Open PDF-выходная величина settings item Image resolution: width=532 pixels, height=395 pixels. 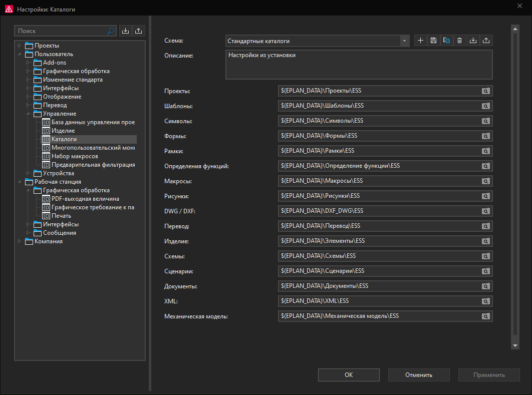coord(81,199)
